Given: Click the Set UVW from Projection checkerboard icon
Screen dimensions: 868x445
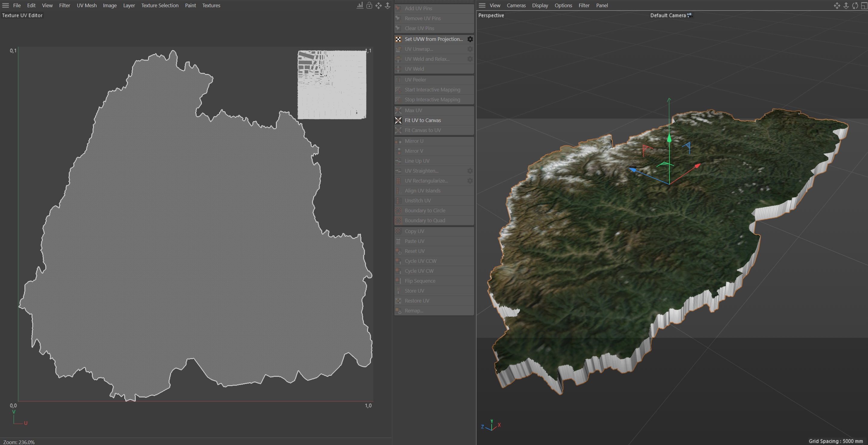Looking at the screenshot, I should coord(398,39).
